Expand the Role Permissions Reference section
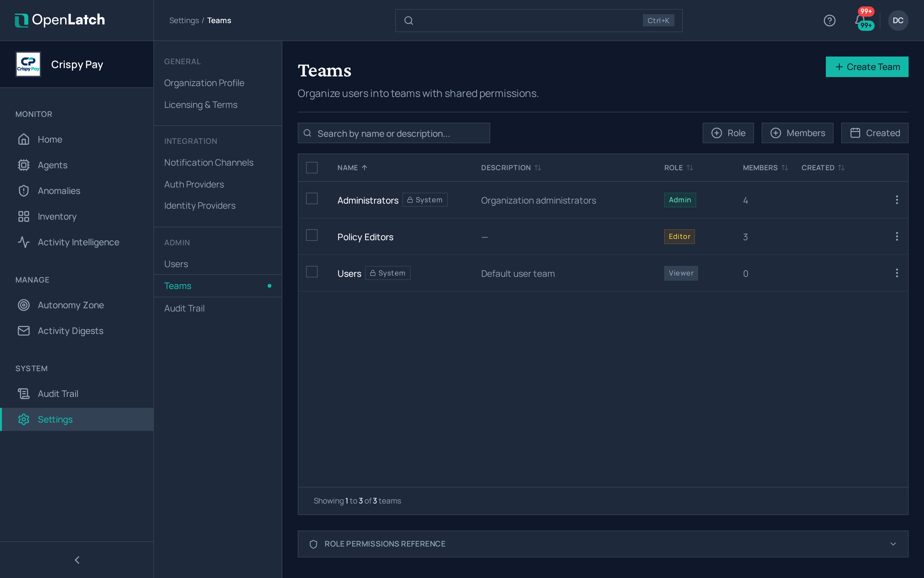924x578 pixels. pos(603,544)
